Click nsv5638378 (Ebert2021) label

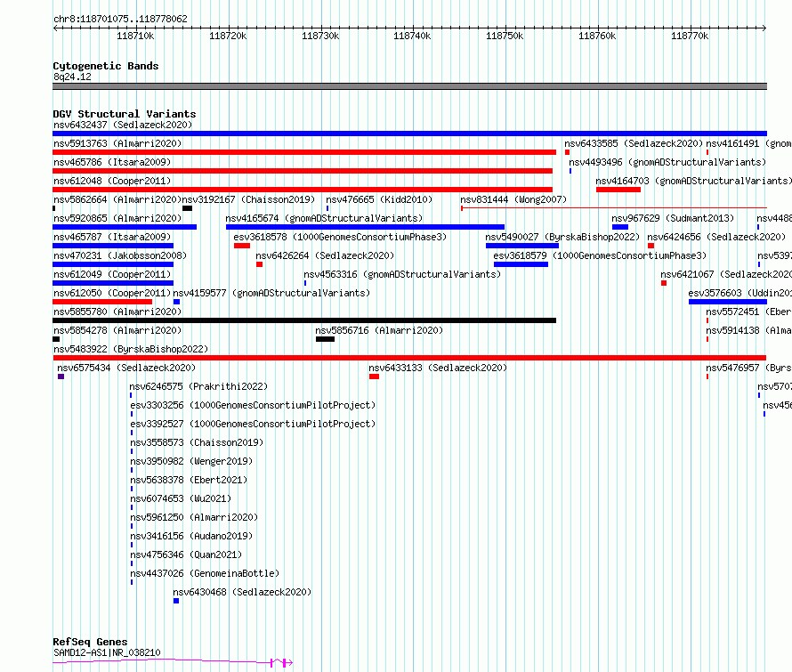click(189, 480)
